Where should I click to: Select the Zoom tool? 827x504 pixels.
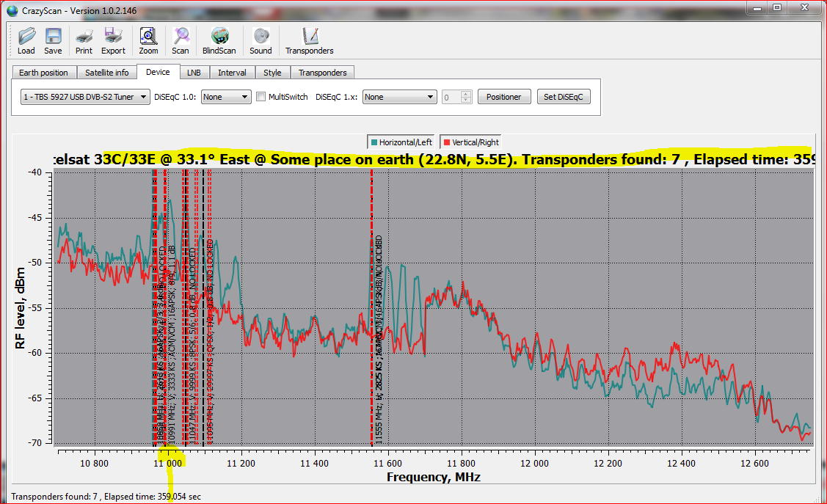[148, 37]
